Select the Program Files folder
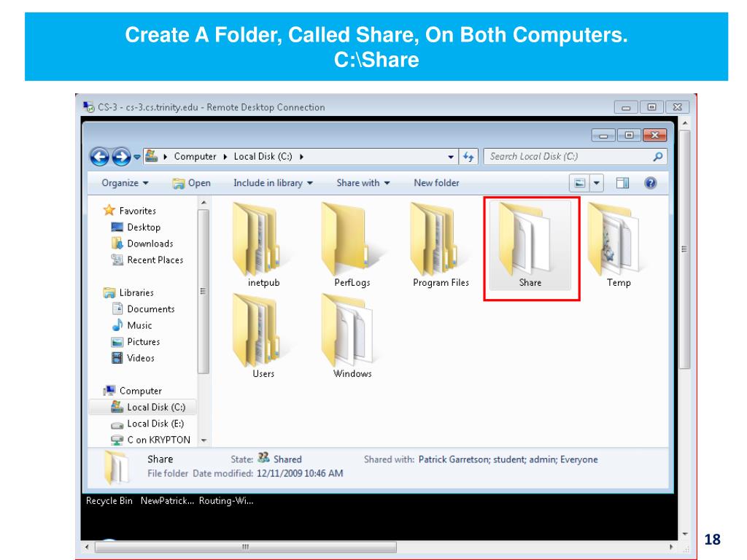747x560 pixels. [441, 245]
